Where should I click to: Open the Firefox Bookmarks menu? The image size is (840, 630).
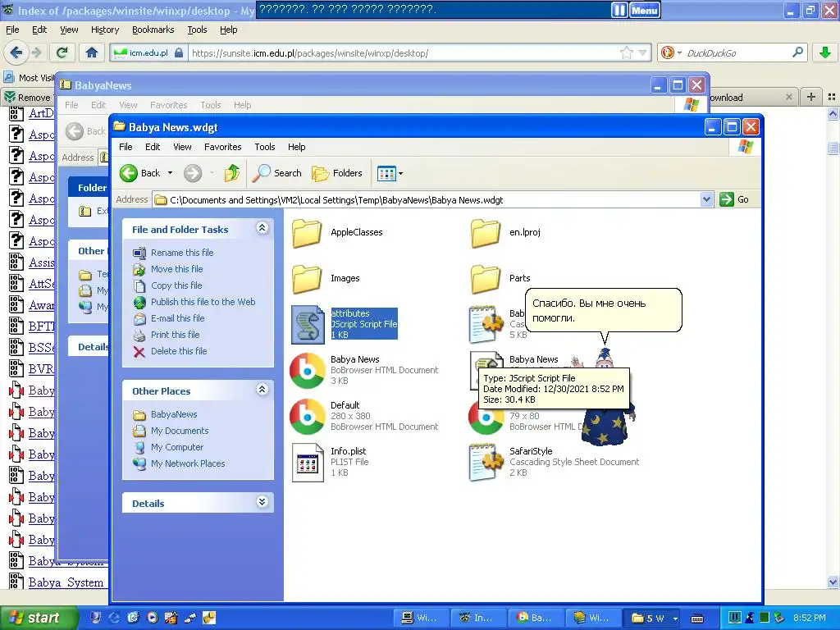tap(153, 30)
